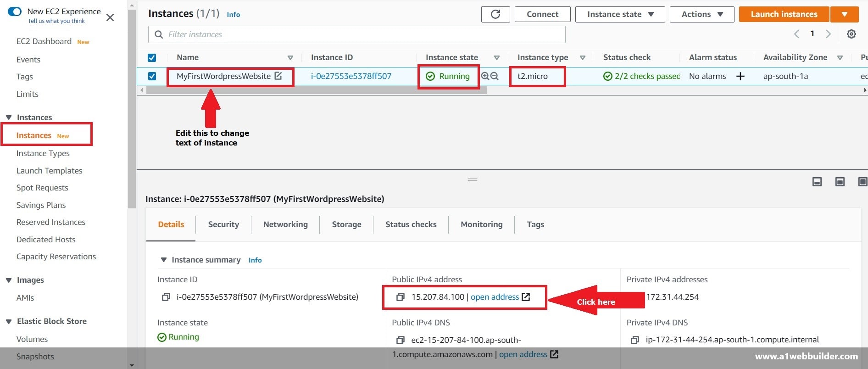Click the zoom-in filter icon beside Running
The width and height of the screenshot is (868, 369).
(485, 76)
